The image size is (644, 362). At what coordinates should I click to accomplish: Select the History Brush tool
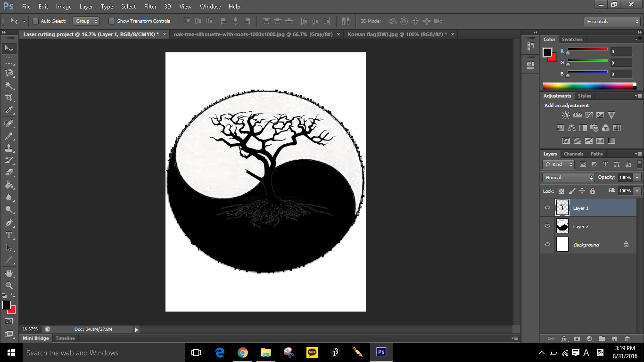tap(9, 160)
